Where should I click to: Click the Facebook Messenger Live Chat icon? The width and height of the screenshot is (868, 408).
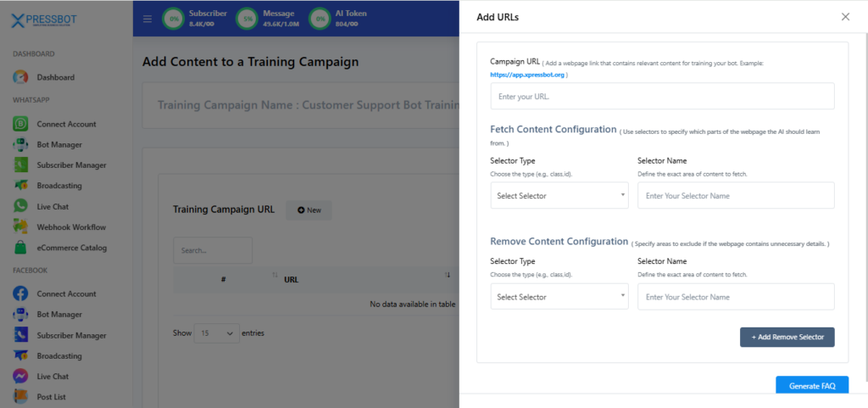click(21, 376)
